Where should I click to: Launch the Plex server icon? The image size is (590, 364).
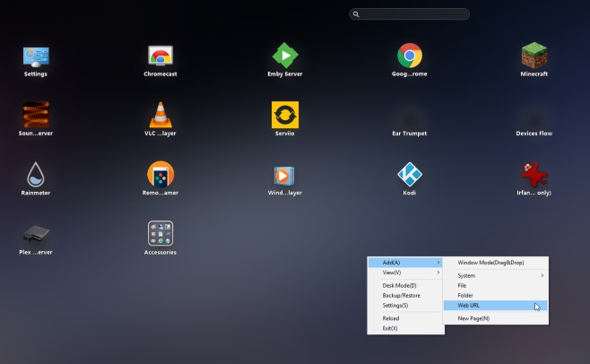pos(36,234)
